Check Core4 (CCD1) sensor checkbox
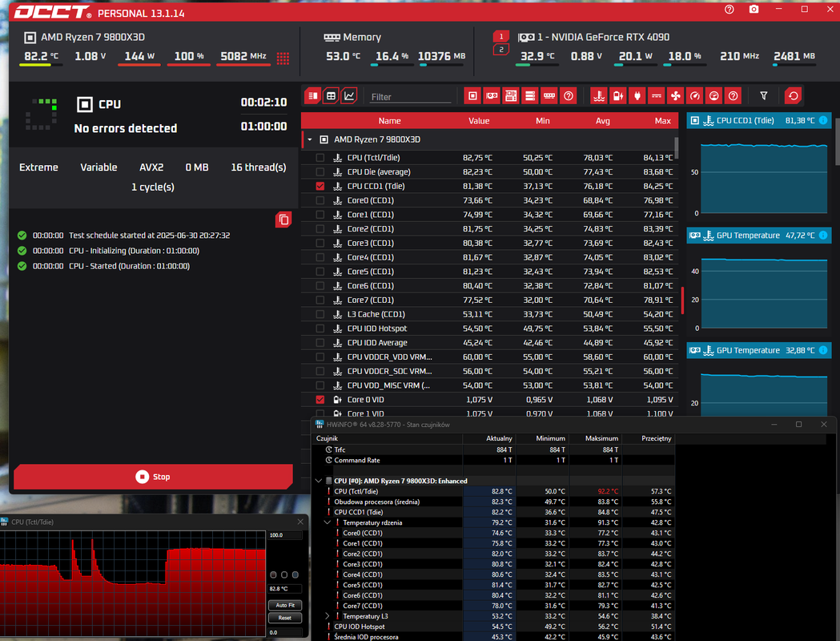840x641 pixels. coord(320,257)
